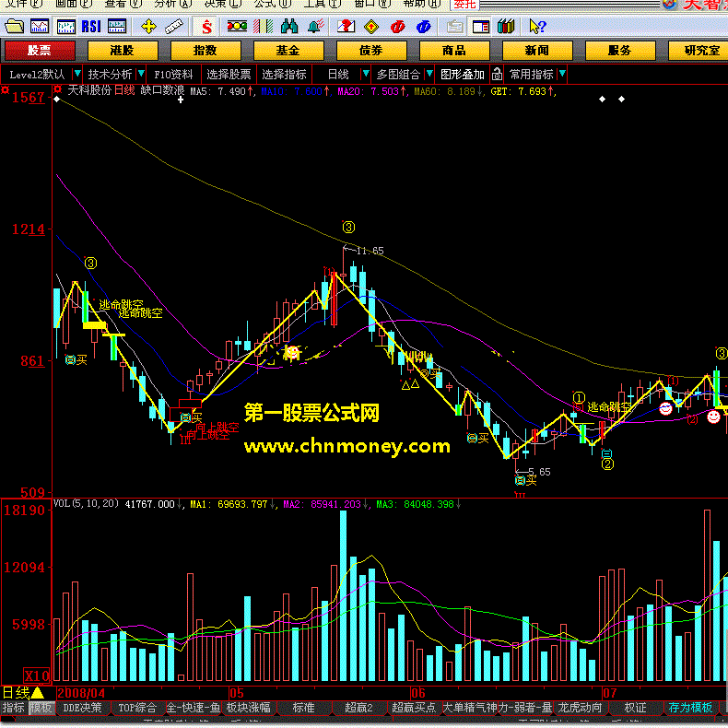
Task: Click F10资料 in the sub-toolbar
Action: coord(173,75)
